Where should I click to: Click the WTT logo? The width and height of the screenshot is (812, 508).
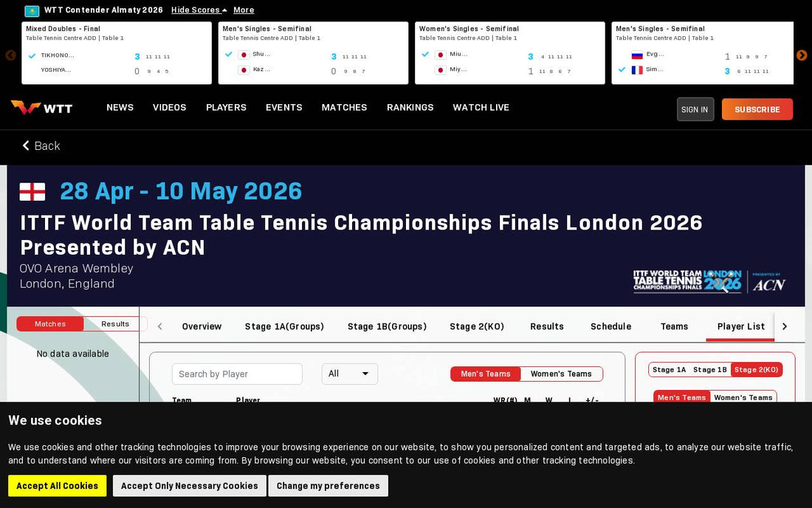(41, 108)
